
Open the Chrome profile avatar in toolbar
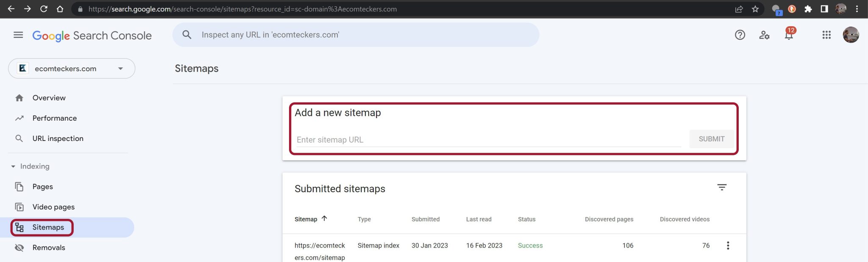pos(840,9)
